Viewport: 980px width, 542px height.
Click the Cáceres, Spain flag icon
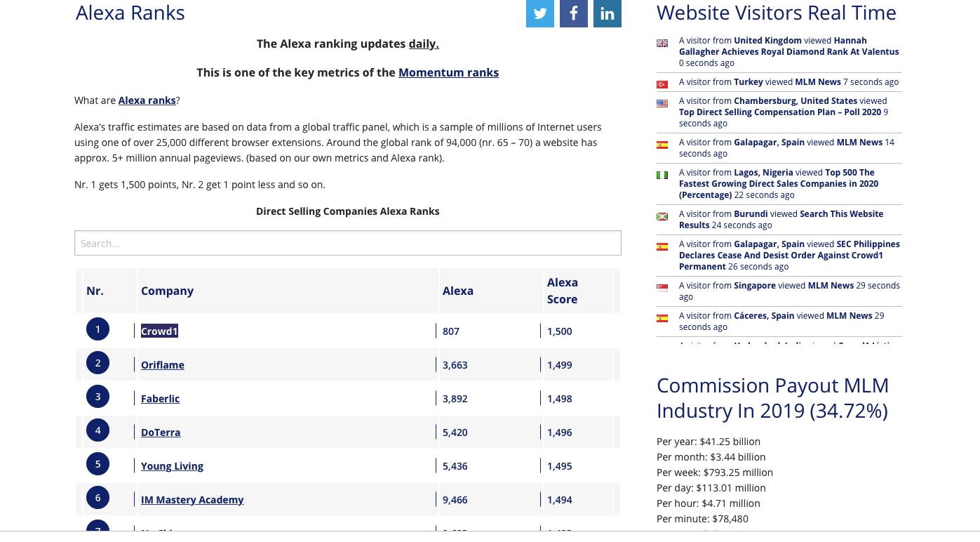662,319
